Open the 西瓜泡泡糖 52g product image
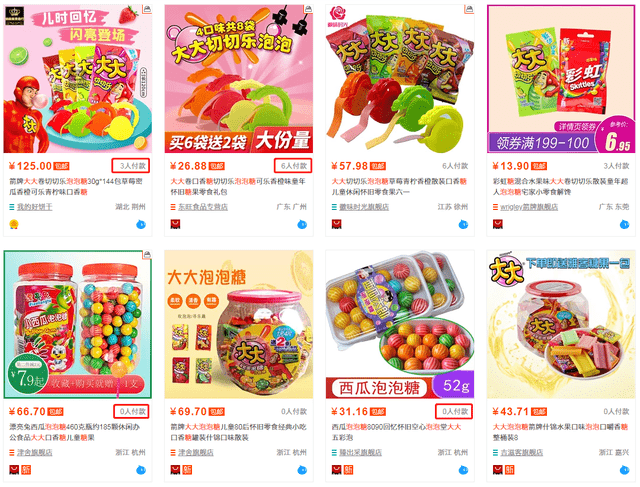This screenshot has height=487, width=640. point(400,324)
